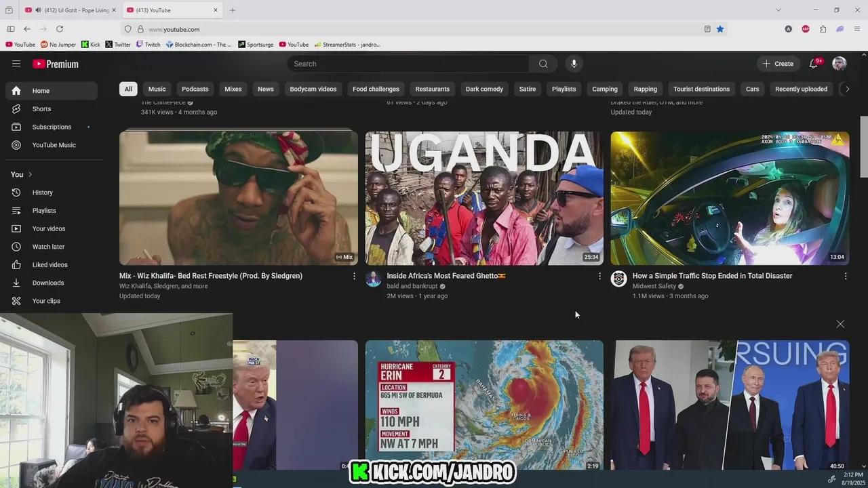
Task: Open the Hurricane Erin video thumbnail
Action: (x=484, y=405)
